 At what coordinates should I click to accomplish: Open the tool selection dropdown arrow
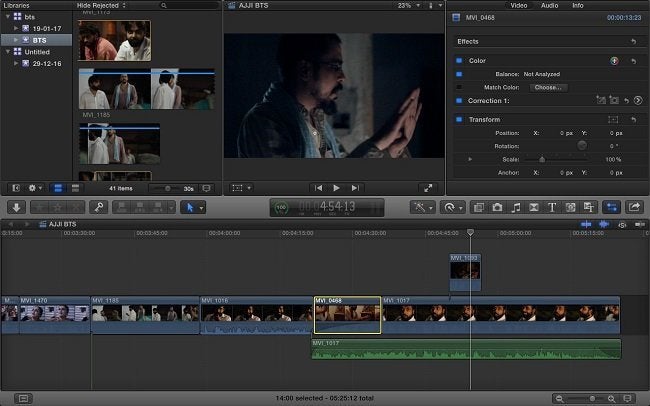[x=201, y=208]
